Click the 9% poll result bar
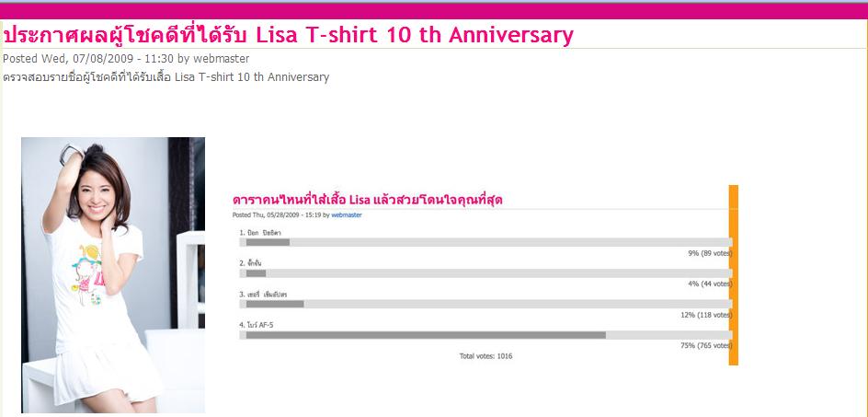868x417 pixels. pos(485,242)
